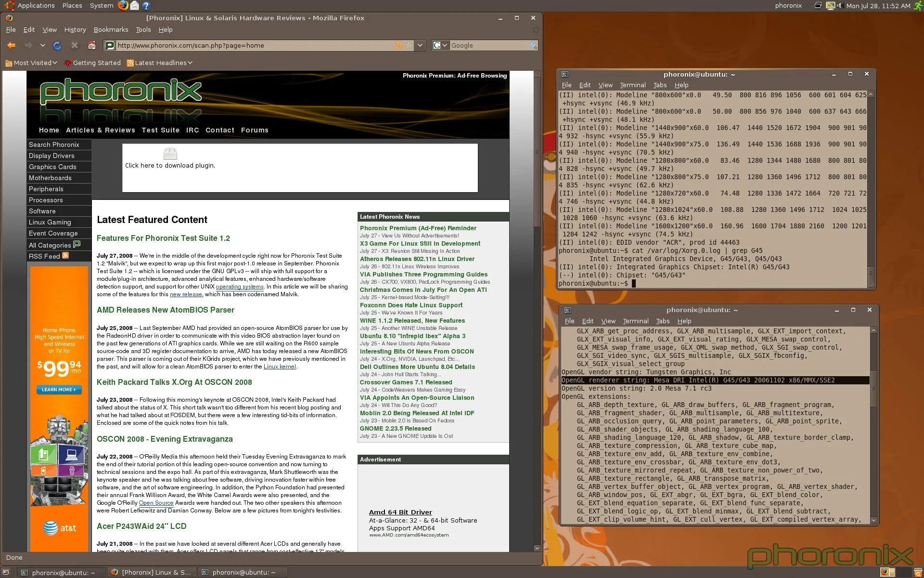Reload the page with the refresh icon

57,45
